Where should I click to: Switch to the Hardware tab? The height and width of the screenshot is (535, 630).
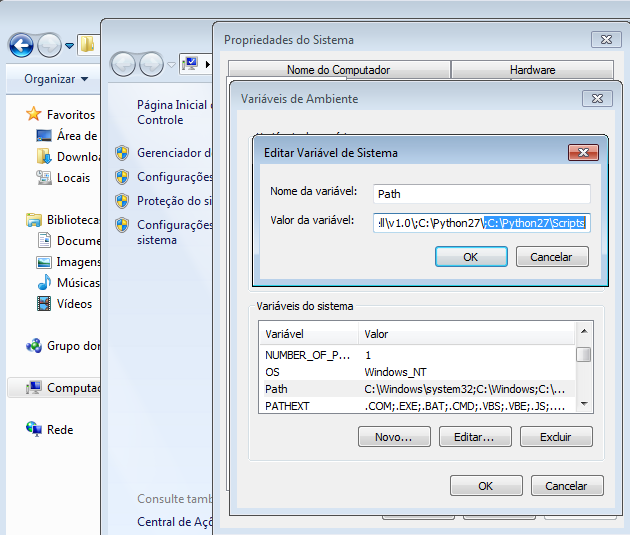pos(532,70)
